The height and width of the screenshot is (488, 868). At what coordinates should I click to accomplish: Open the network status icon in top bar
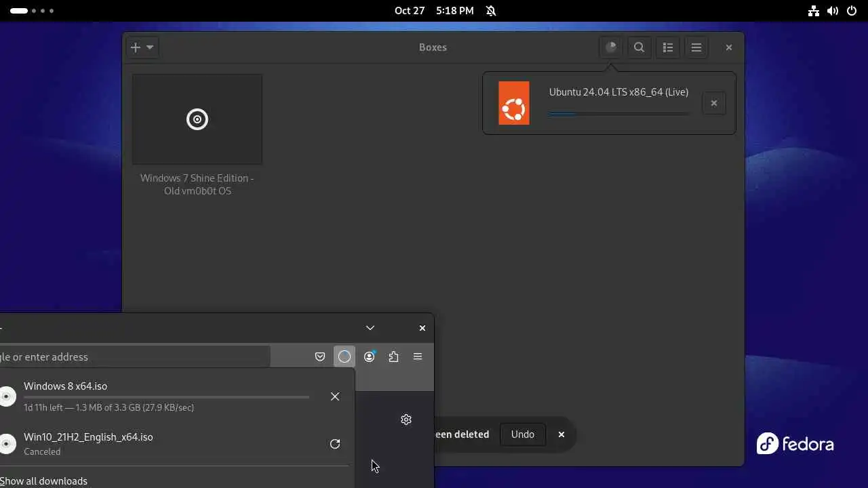[x=814, y=11]
